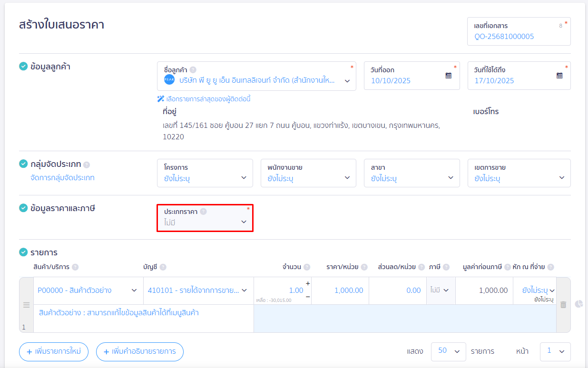Screen dimensions: 588x368
Task: Click the เพิ่มคำอธิบายรายการ button
Action: 139,352
